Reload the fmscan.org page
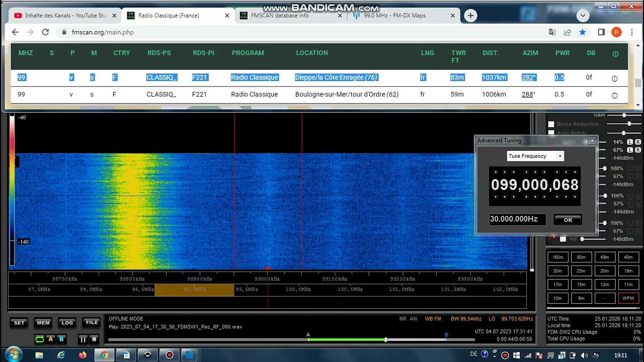644x362 pixels. click(x=45, y=32)
